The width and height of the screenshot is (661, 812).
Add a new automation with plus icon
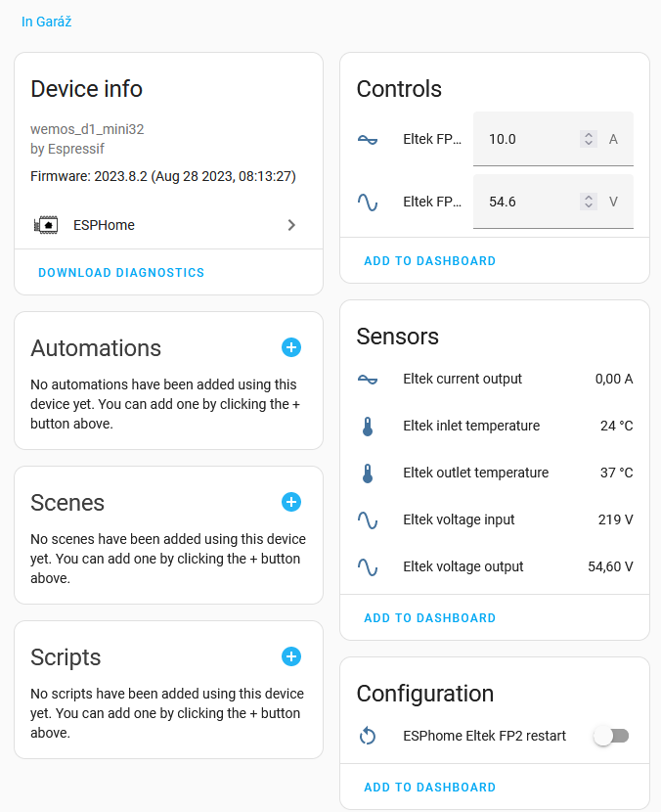click(291, 347)
